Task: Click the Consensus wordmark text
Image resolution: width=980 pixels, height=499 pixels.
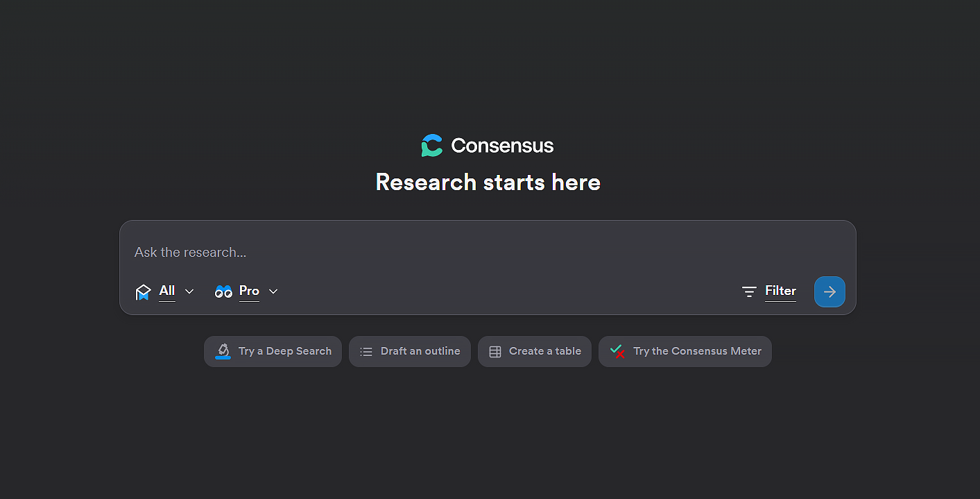Action: click(x=502, y=146)
